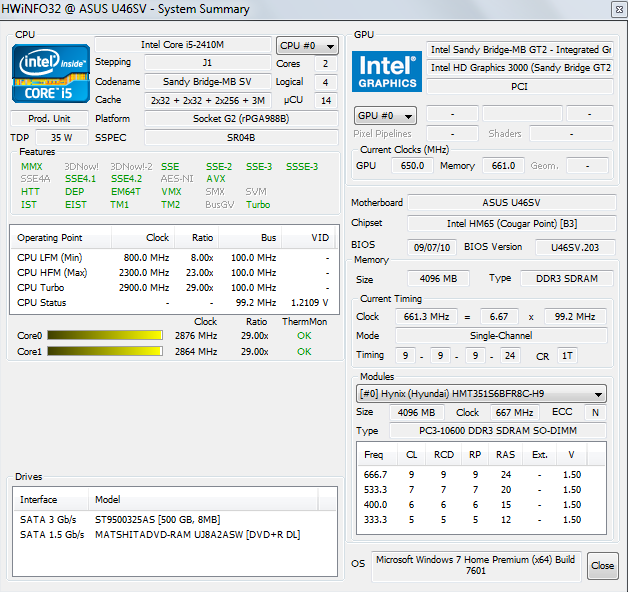This screenshot has width=628, height=592.
Task: Click the memory size 4096 MB field
Action: (438, 279)
